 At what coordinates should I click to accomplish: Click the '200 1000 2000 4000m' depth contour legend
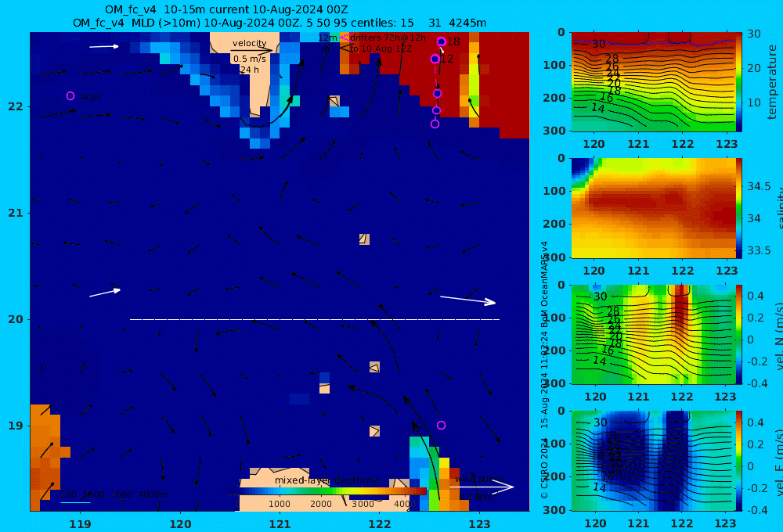point(114,494)
